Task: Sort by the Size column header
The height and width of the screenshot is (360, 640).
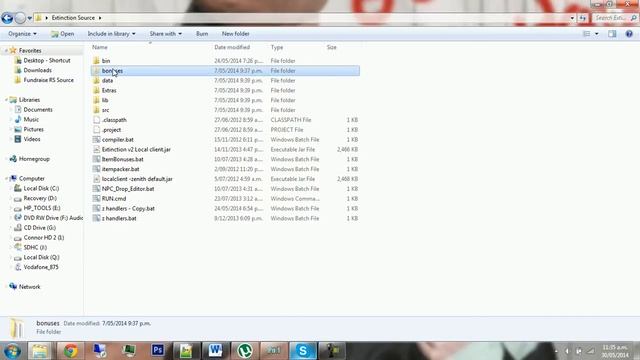Action: (x=331, y=47)
